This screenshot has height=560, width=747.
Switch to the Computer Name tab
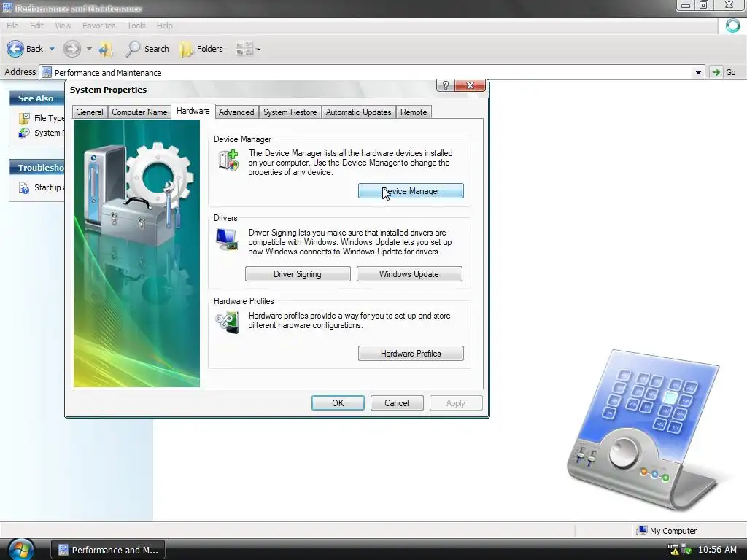pos(139,112)
